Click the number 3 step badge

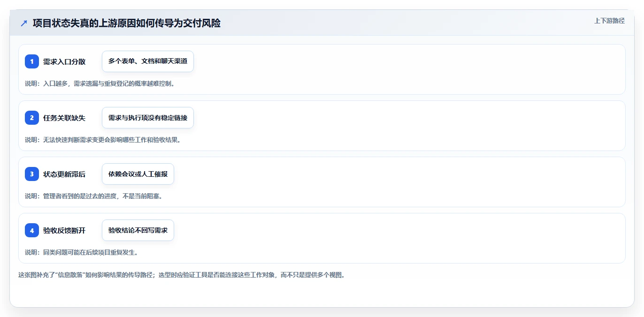click(x=32, y=174)
